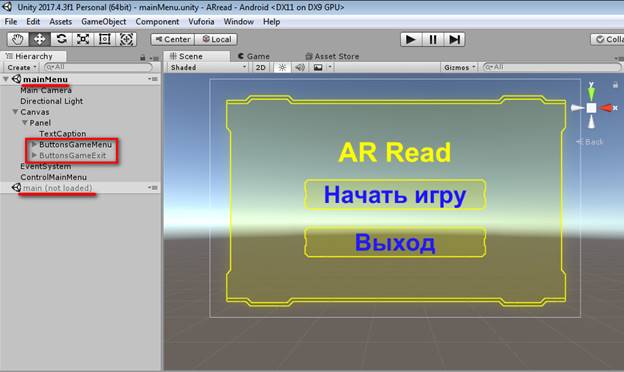Image resolution: width=624 pixels, height=372 pixels.
Task: Open the Create button in Hierarchy
Action: [21, 68]
